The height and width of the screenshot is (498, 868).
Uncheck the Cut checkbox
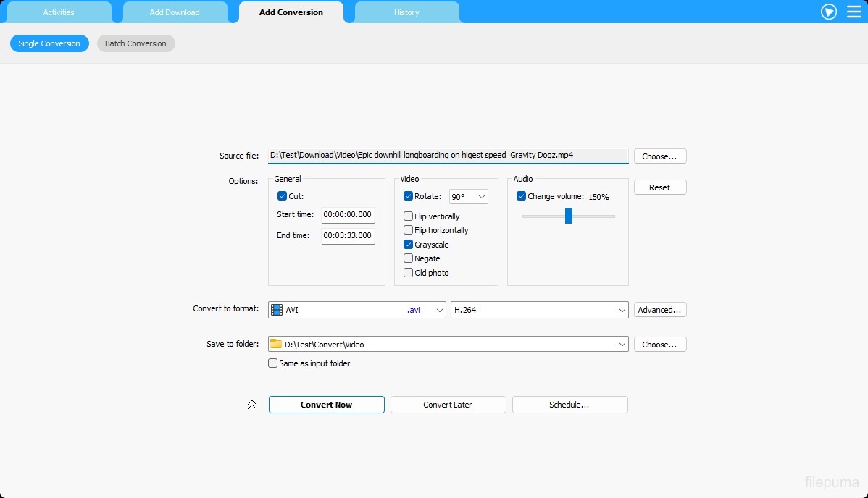click(x=283, y=196)
